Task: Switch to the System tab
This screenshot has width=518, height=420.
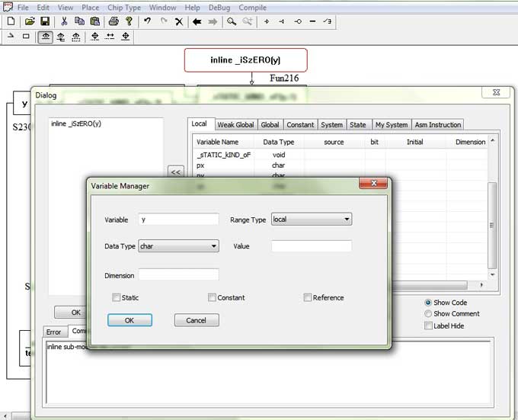Action: pyautogui.click(x=331, y=124)
